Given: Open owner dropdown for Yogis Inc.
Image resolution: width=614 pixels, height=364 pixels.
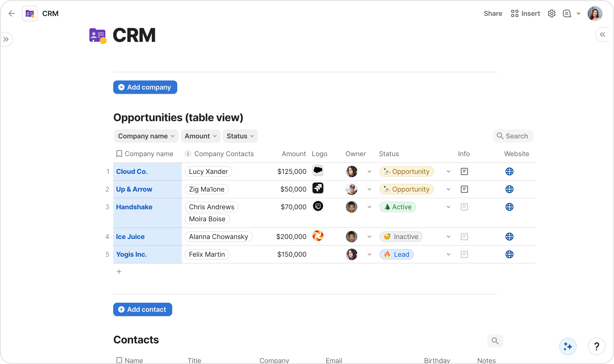Looking at the screenshot, I should coord(369,254).
